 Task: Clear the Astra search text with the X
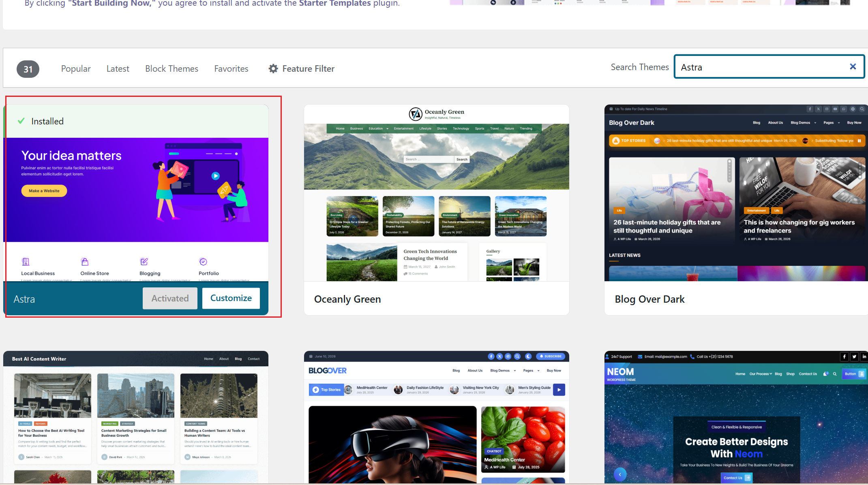(853, 67)
